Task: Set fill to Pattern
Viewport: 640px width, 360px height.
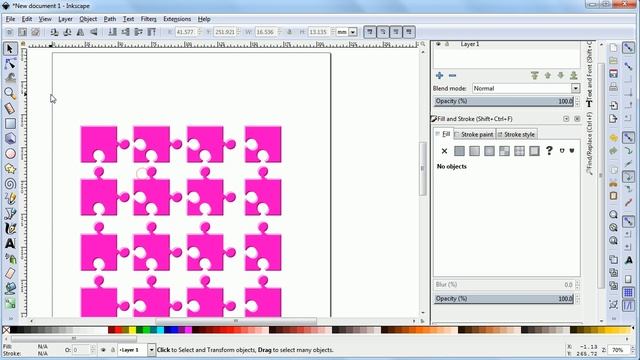Action: coord(504,151)
